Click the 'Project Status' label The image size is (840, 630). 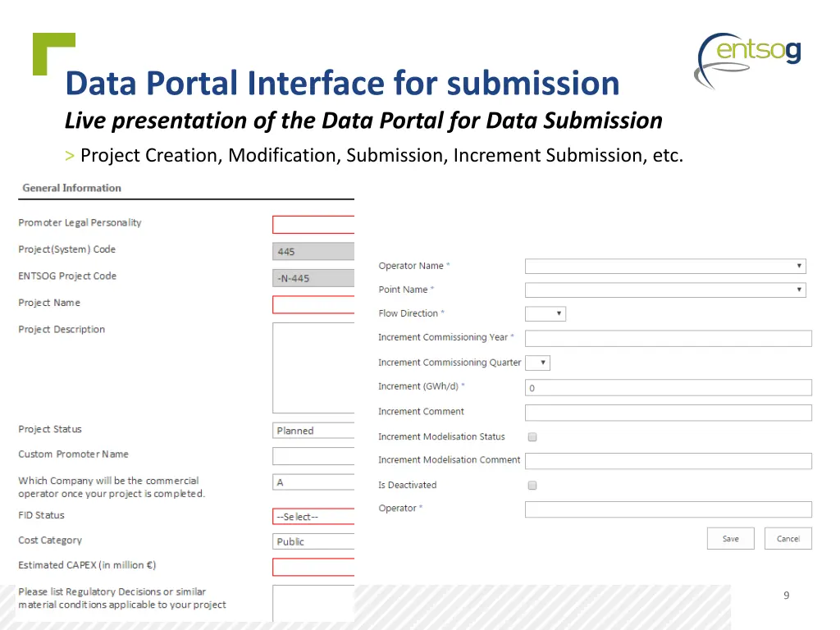point(50,430)
